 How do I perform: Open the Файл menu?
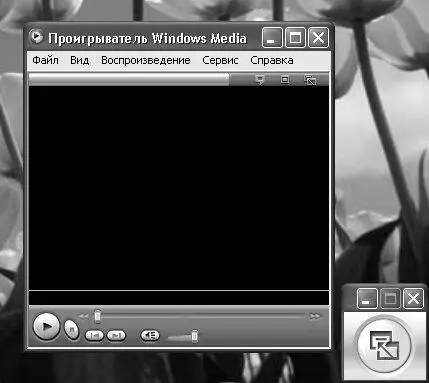[x=45, y=60]
